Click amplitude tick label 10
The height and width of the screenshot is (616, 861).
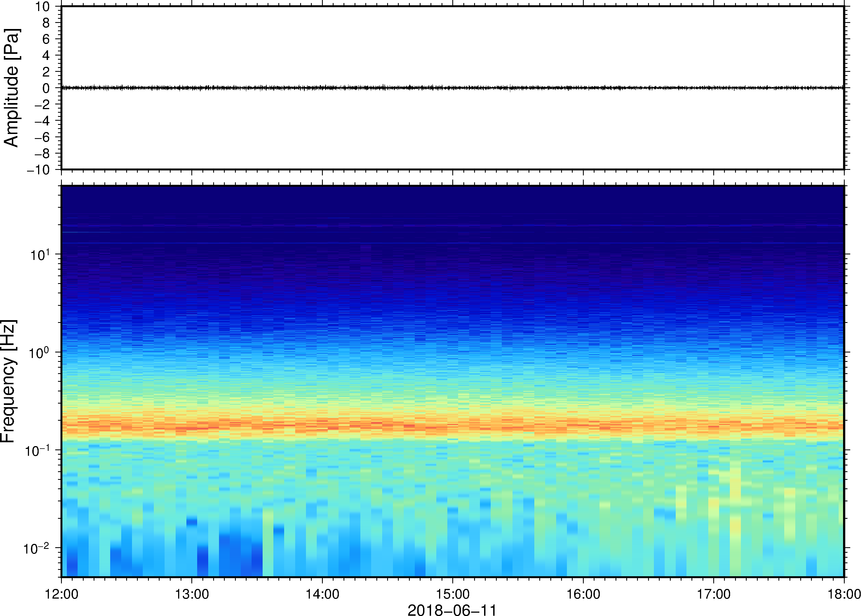43,6
